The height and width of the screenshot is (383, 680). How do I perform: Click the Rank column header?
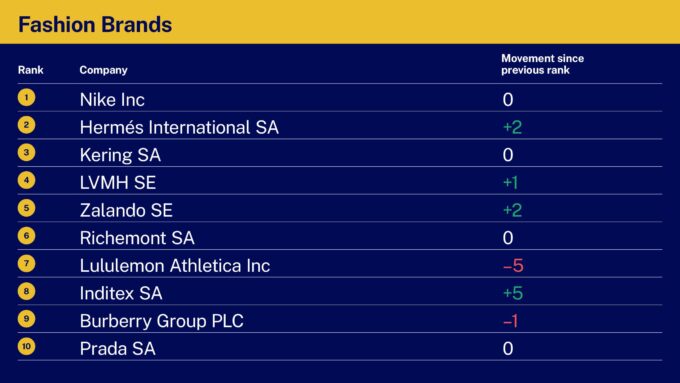pos(31,70)
